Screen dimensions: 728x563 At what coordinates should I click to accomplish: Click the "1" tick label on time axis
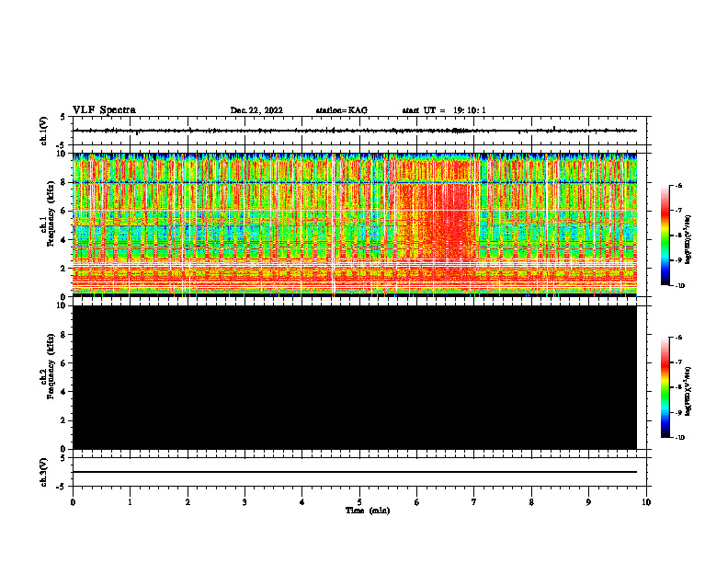tap(130, 502)
